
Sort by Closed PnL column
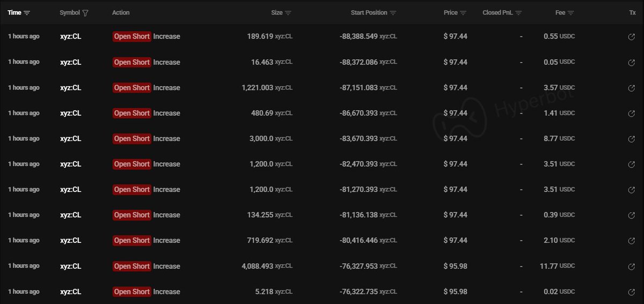518,13
